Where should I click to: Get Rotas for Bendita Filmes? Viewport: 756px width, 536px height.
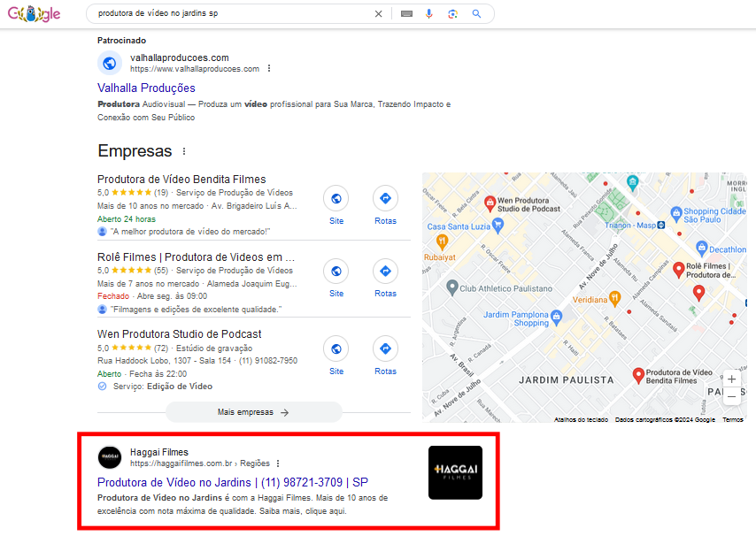(x=385, y=198)
